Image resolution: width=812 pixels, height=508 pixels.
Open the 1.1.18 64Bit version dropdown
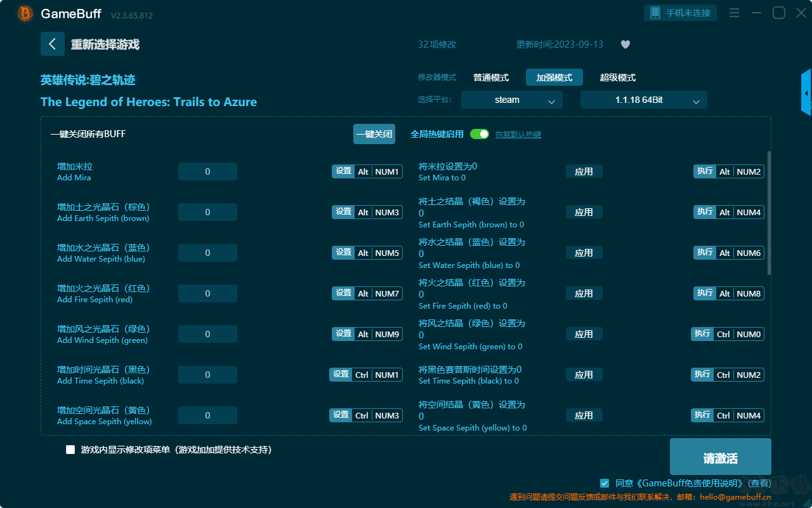644,100
